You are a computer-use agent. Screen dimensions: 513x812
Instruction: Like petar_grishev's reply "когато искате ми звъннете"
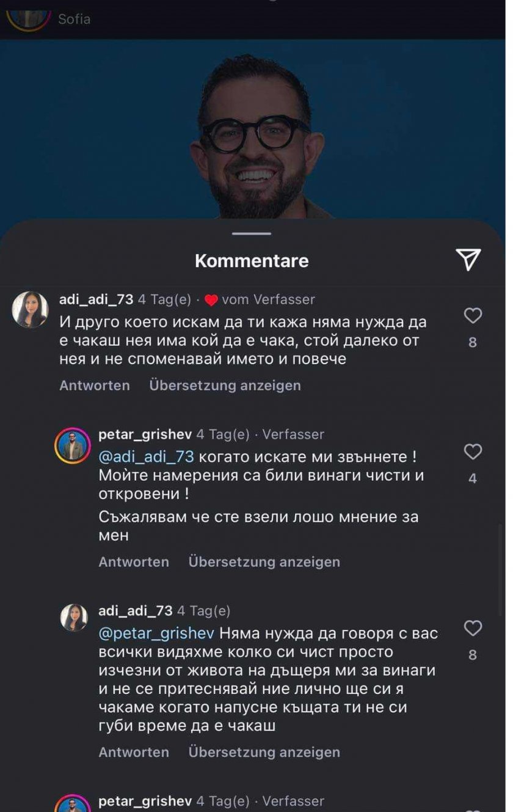(x=473, y=452)
